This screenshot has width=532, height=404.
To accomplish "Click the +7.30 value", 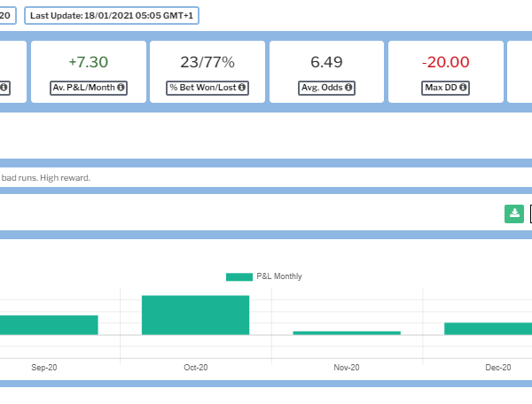I will [89, 62].
